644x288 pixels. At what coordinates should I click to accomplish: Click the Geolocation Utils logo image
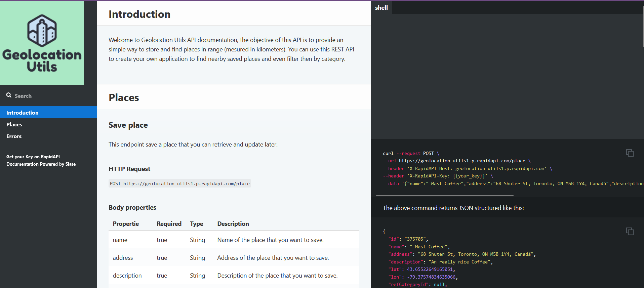point(42,43)
